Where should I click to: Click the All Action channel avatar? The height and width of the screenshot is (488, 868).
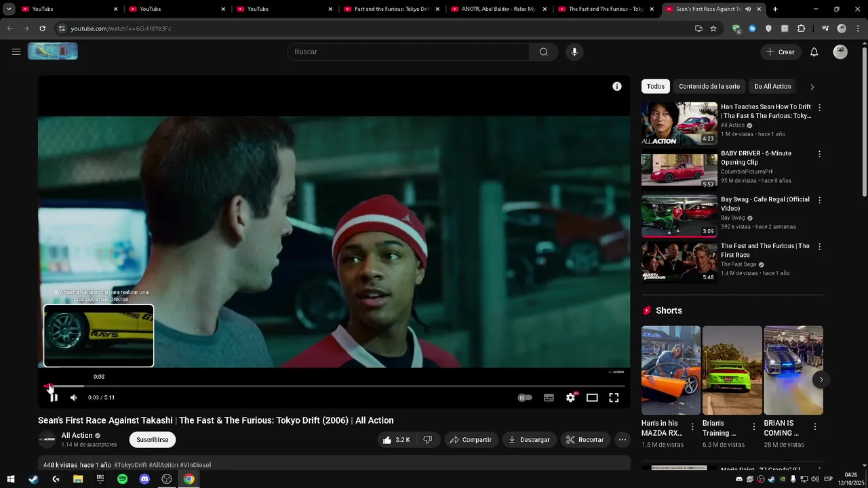tap(47, 439)
